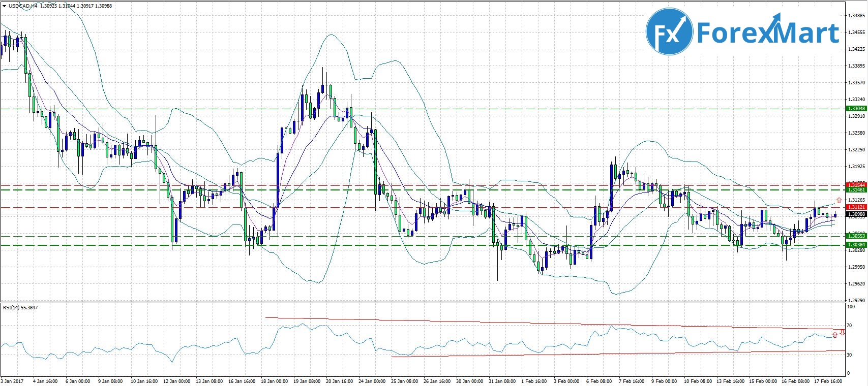The height and width of the screenshot is (386, 868).
Task: Click the 3 Jan 2017 date label
Action: pyautogui.click(x=12, y=381)
